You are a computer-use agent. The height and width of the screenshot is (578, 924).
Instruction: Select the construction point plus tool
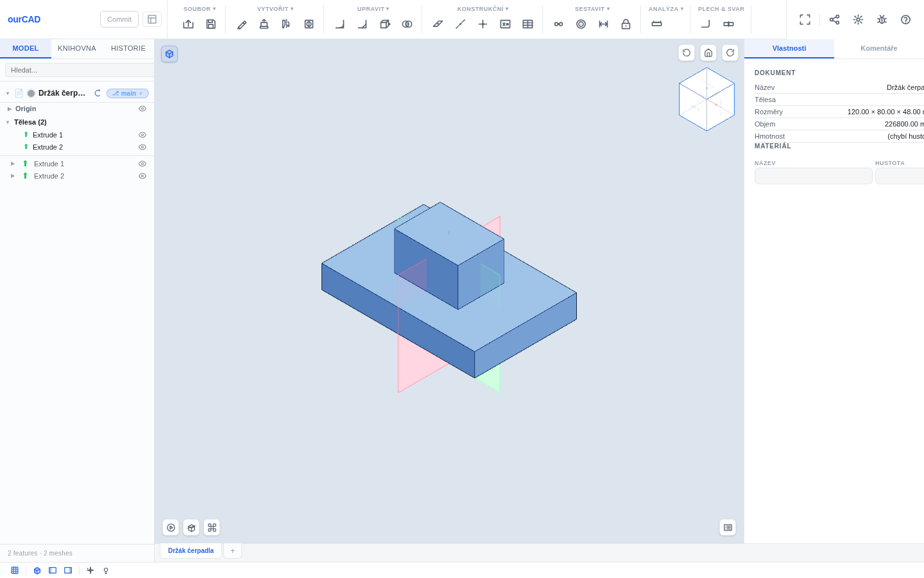point(483,24)
